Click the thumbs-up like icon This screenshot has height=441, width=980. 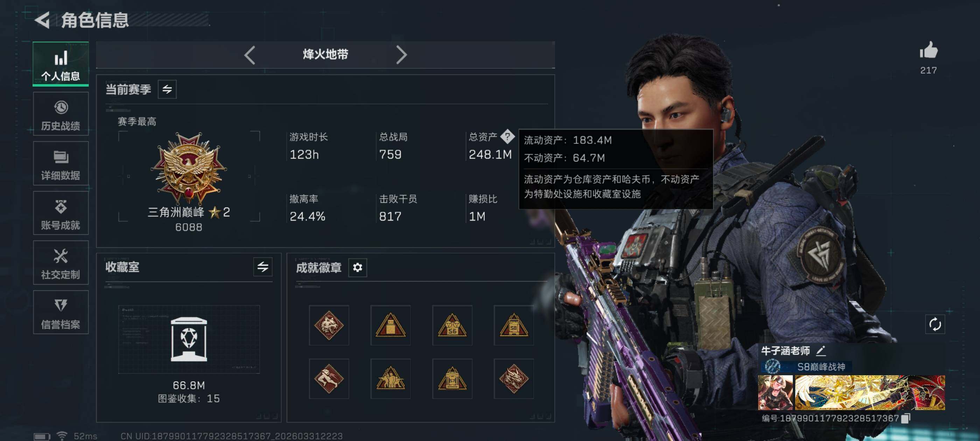tap(929, 50)
